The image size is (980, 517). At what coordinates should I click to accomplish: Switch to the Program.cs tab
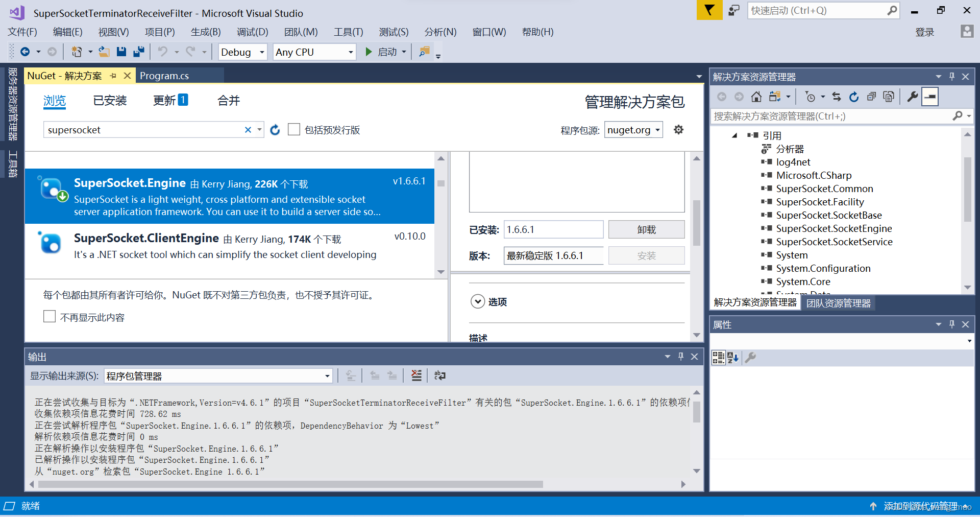tap(164, 76)
